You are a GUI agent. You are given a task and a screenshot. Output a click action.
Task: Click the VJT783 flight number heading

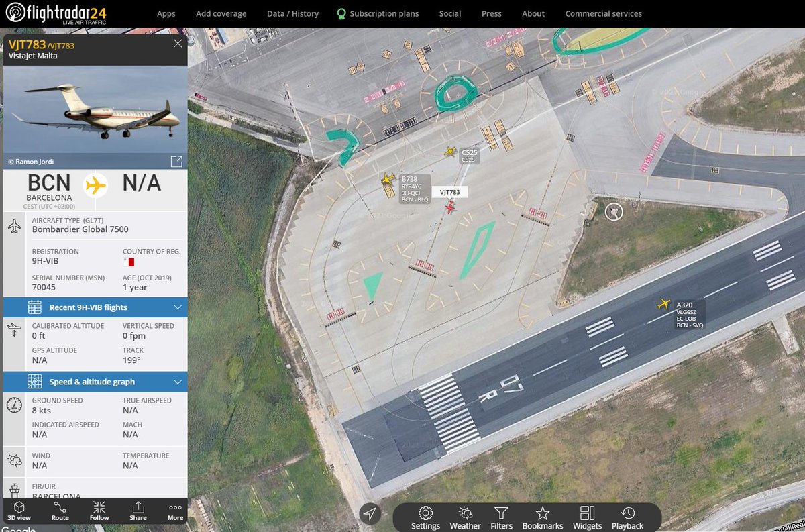point(27,44)
